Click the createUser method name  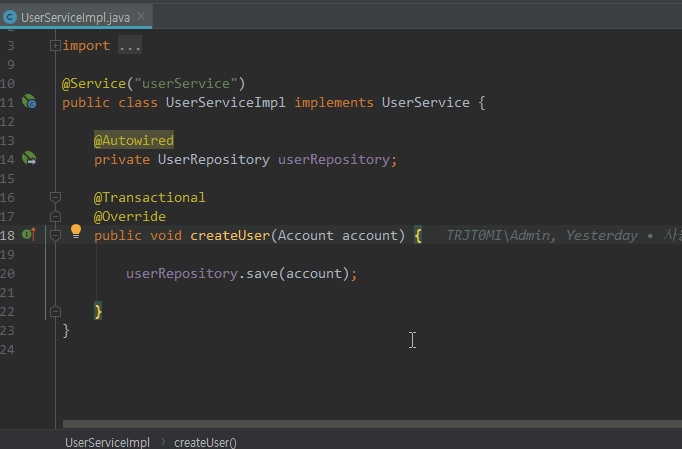[230, 235]
